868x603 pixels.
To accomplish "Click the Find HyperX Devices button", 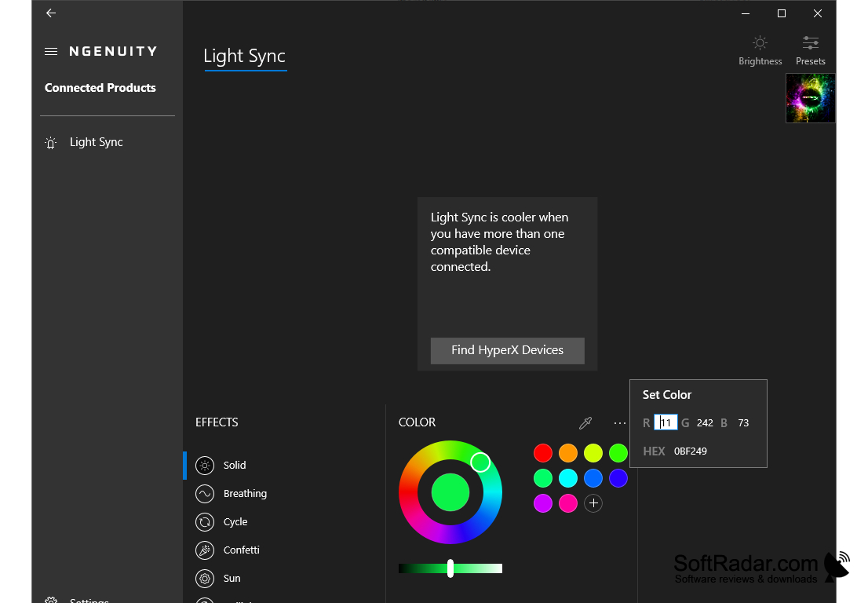I will click(507, 351).
